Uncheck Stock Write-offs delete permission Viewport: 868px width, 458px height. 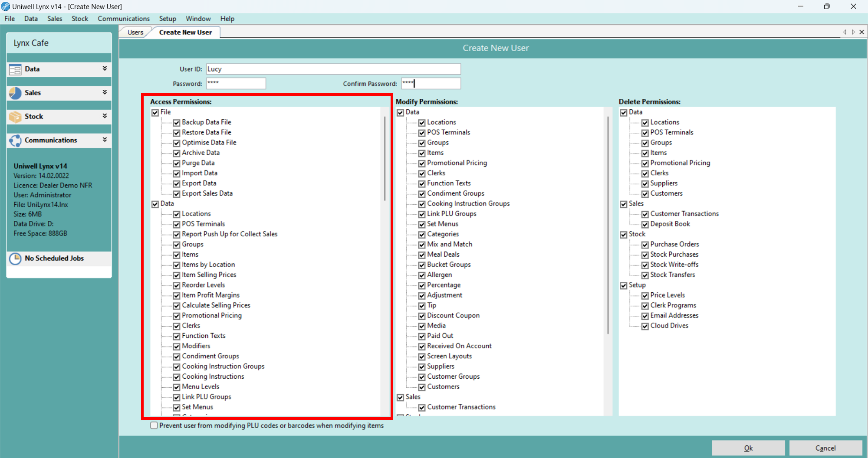coord(645,265)
